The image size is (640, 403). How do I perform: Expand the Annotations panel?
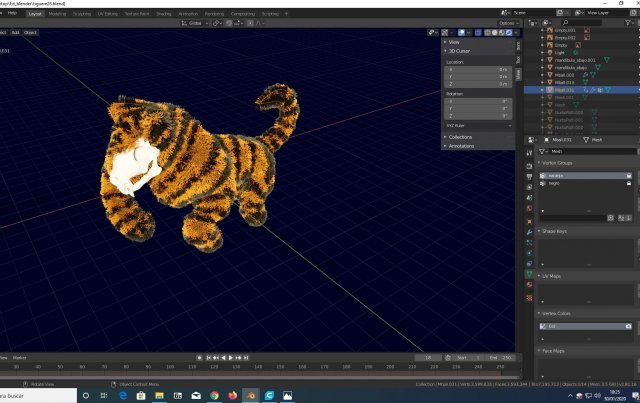click(x=461, y=146)
